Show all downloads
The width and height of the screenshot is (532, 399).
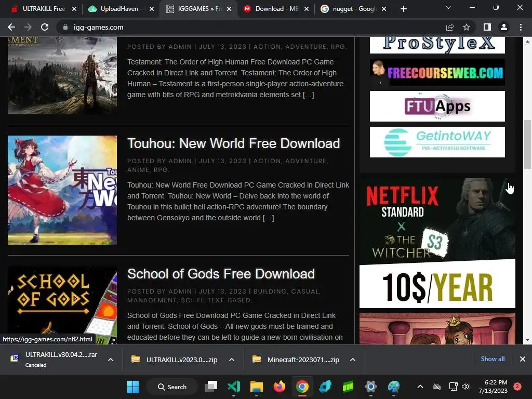[x=493, y=359]
